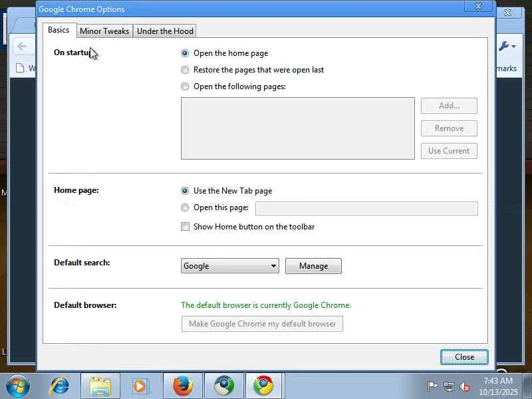
Task: Click the Close button at the dialog's bottom
Action: tap(464, 357)
